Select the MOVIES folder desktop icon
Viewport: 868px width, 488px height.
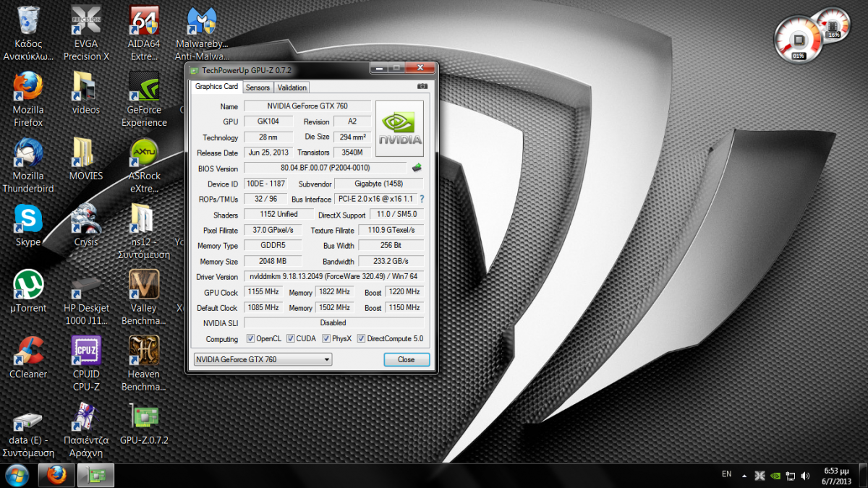tap(86, 159)
